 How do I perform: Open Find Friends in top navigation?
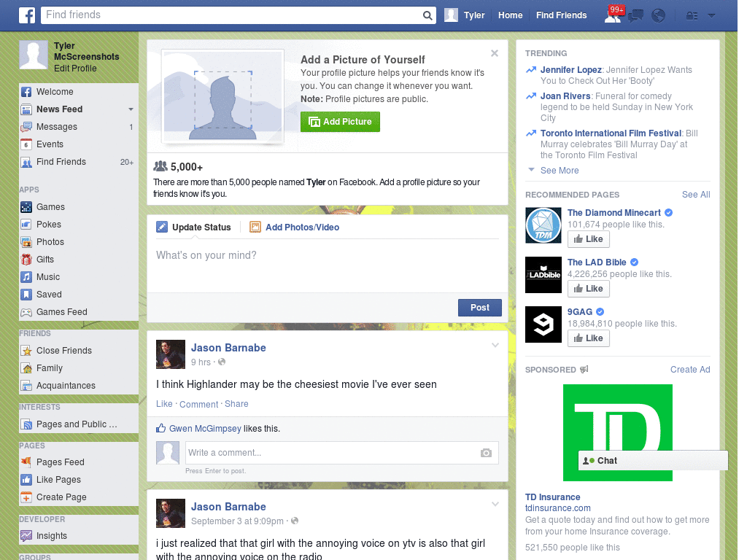(561, 15)
